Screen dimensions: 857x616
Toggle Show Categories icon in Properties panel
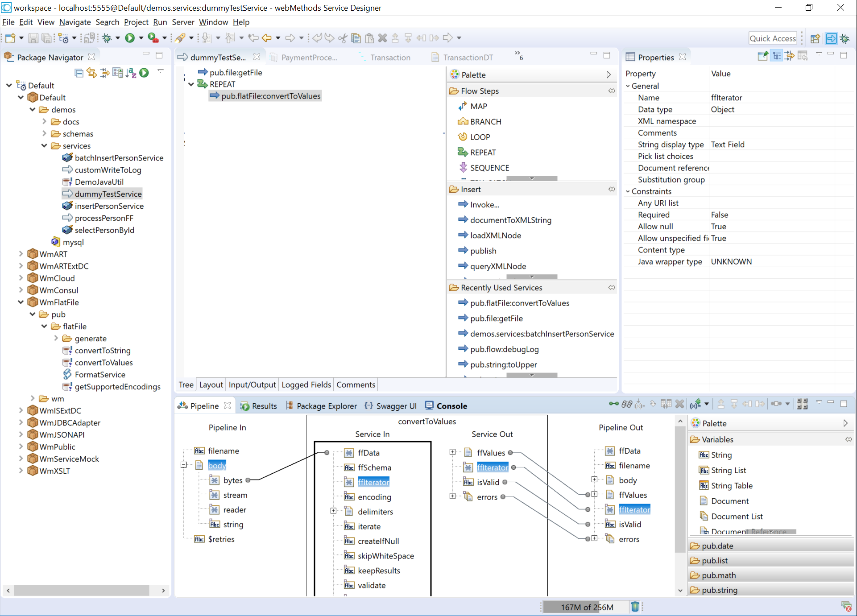tap(777, 56)
